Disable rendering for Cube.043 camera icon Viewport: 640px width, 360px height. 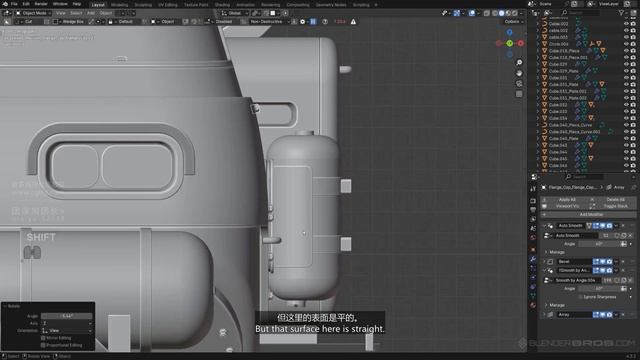tap(633, 145)
